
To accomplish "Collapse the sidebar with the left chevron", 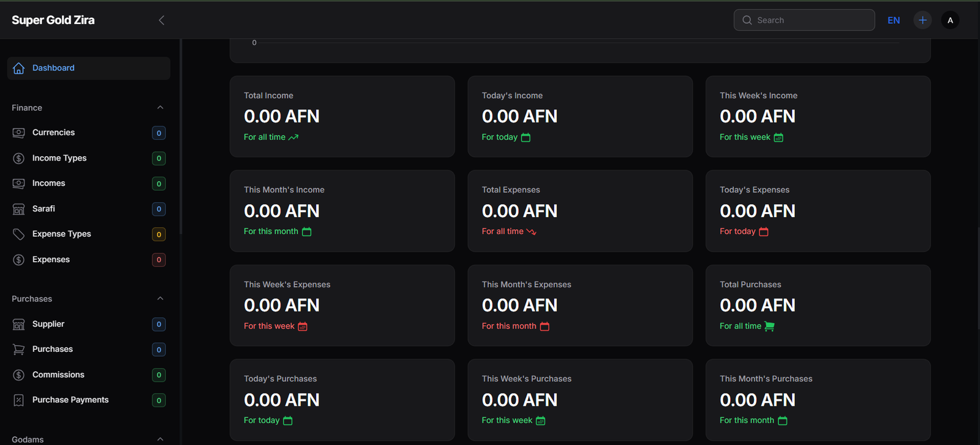I will pyautogui.click(x=162, y=20).
